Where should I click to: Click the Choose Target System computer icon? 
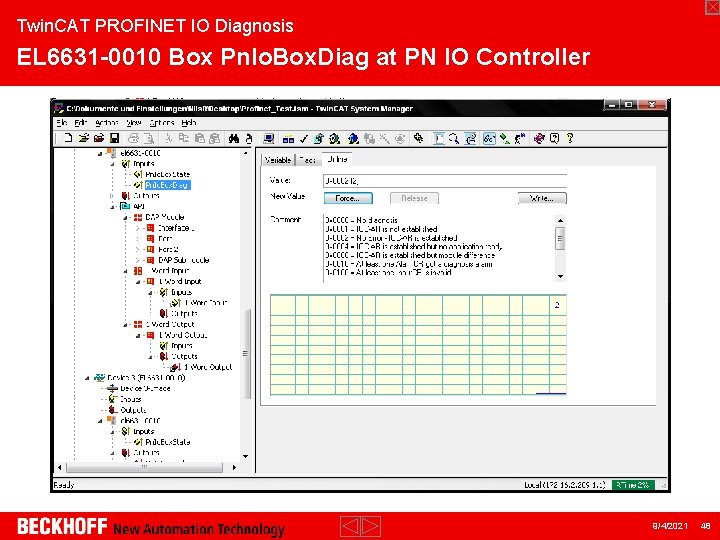(269, 138)
